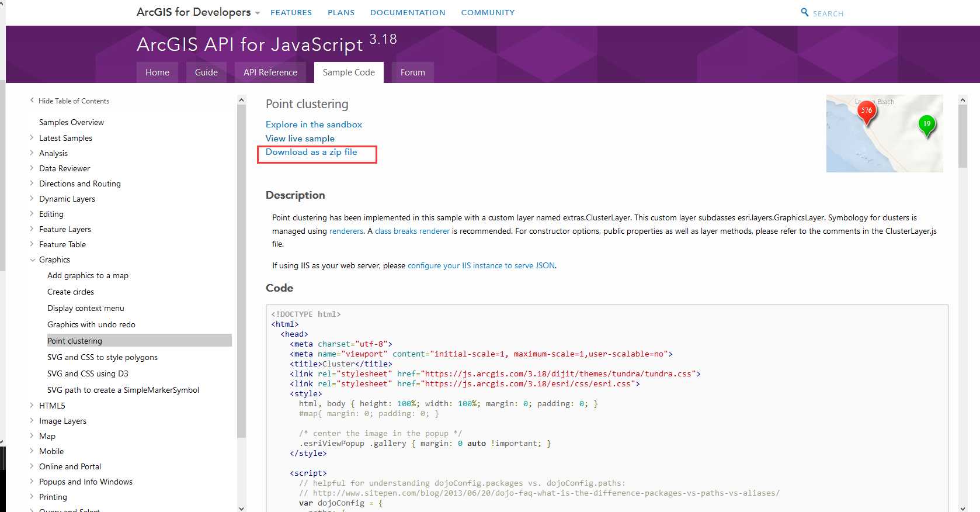Click the page scrollbar up arrow
980x512 pixels.
click(x=963, y=100)
